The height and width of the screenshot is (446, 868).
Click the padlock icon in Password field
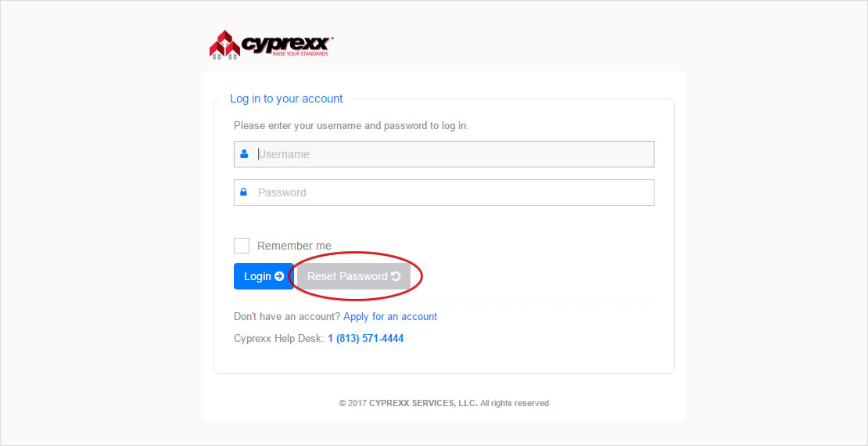point(244,192)
